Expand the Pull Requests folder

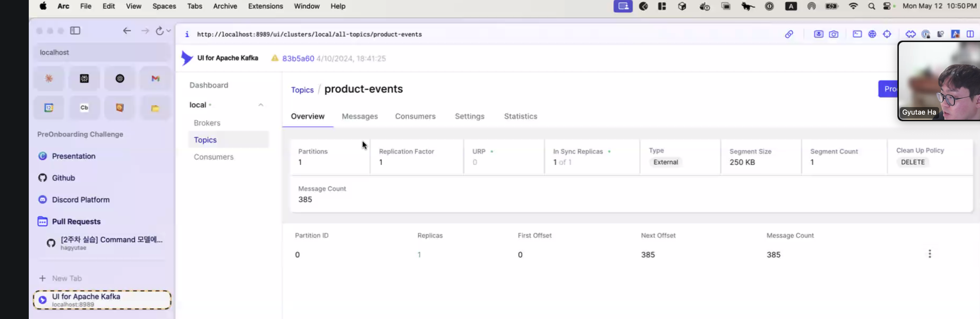76,221
